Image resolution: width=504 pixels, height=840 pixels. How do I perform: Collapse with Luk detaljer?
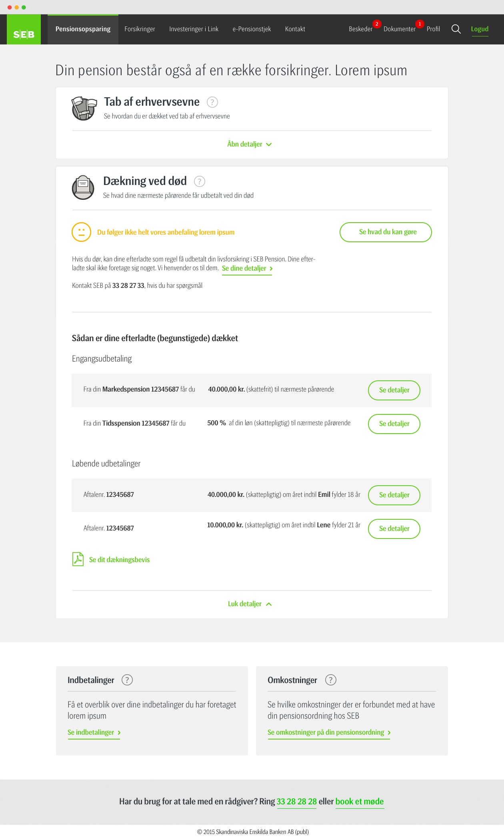(250, 604)
